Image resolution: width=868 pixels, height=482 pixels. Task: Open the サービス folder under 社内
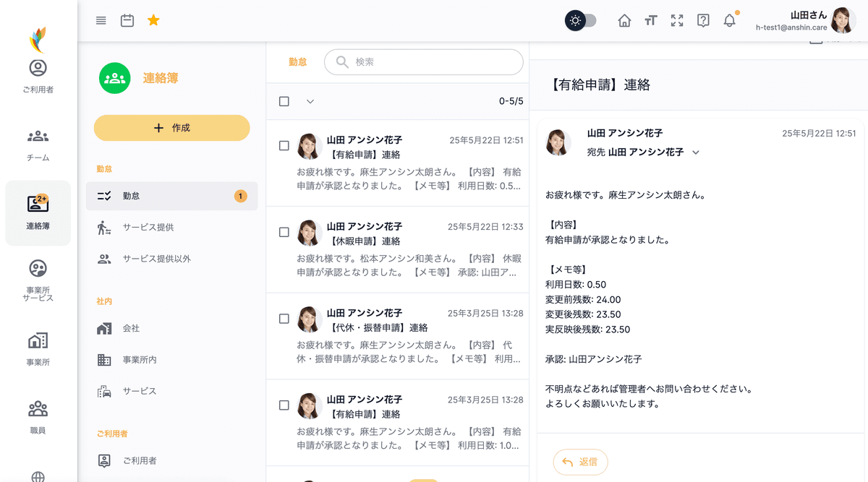(172, 391)
